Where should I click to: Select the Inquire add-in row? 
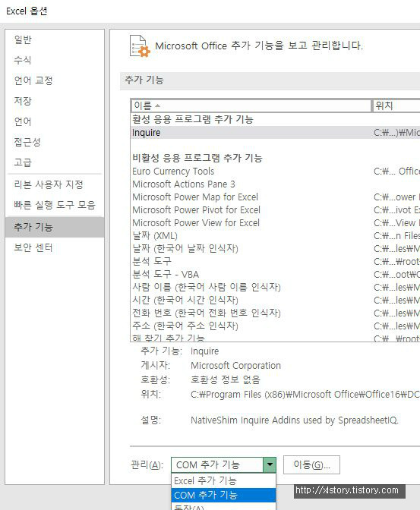(x=275, y=133)
